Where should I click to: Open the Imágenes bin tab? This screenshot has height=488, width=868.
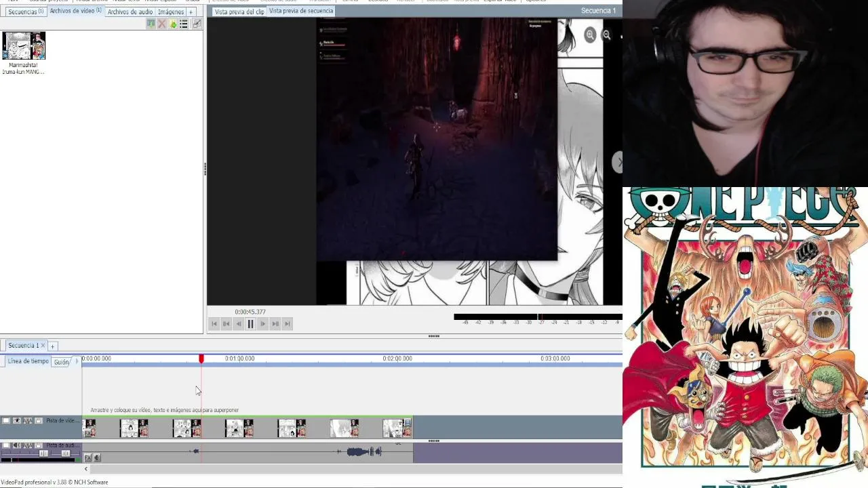(x=171, y=12)
